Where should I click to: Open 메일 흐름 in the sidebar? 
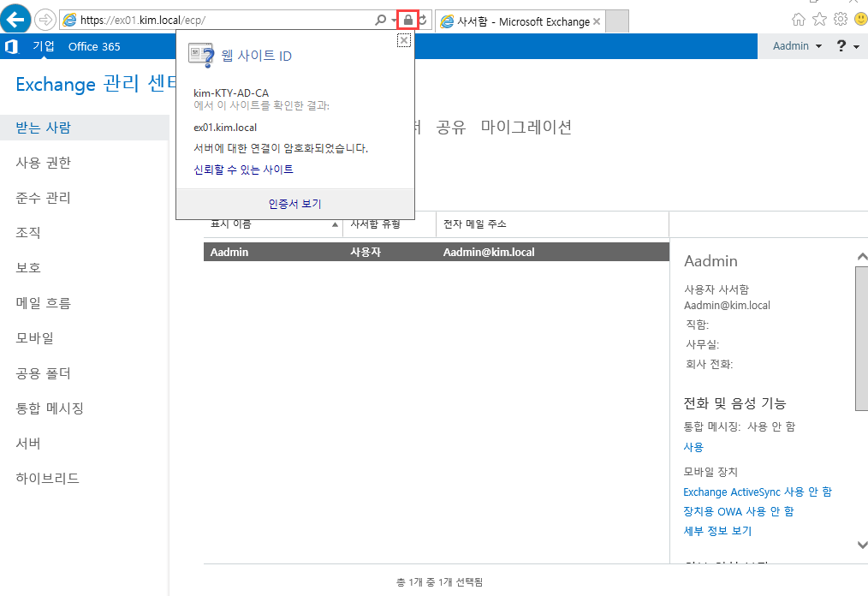pos(43,303)
